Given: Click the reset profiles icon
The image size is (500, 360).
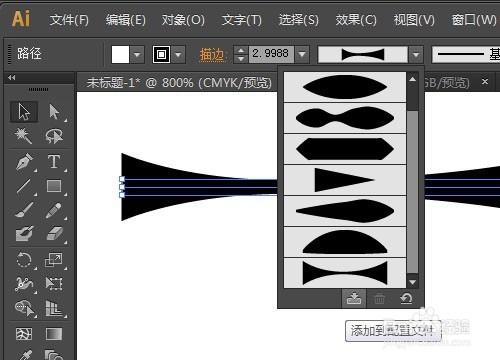Looking at the screenshot, I should tap(406, 298).
